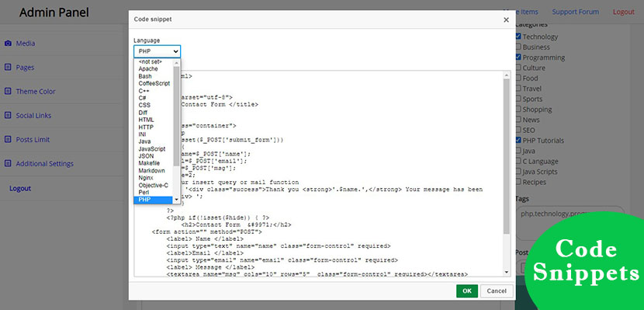
Task: Click language list scroll-up arrow
Action: click(x=177, y=63)
